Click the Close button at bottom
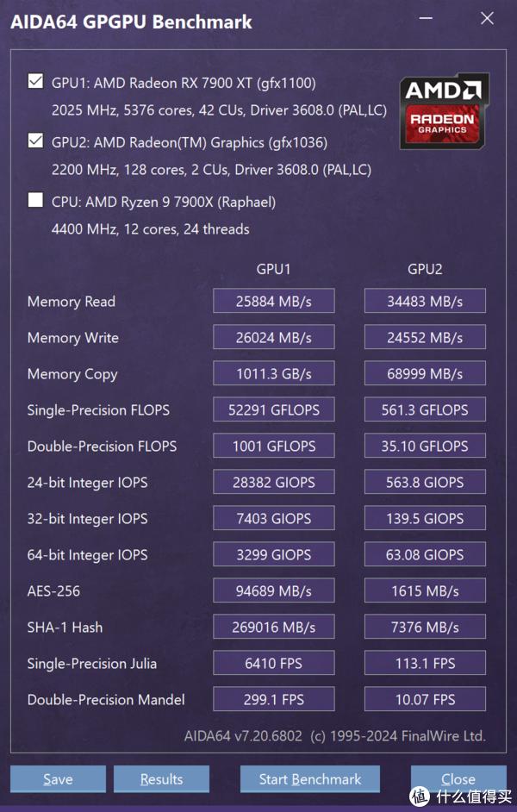Viewport: 517px width, 812px height. [x=458, y=779]
